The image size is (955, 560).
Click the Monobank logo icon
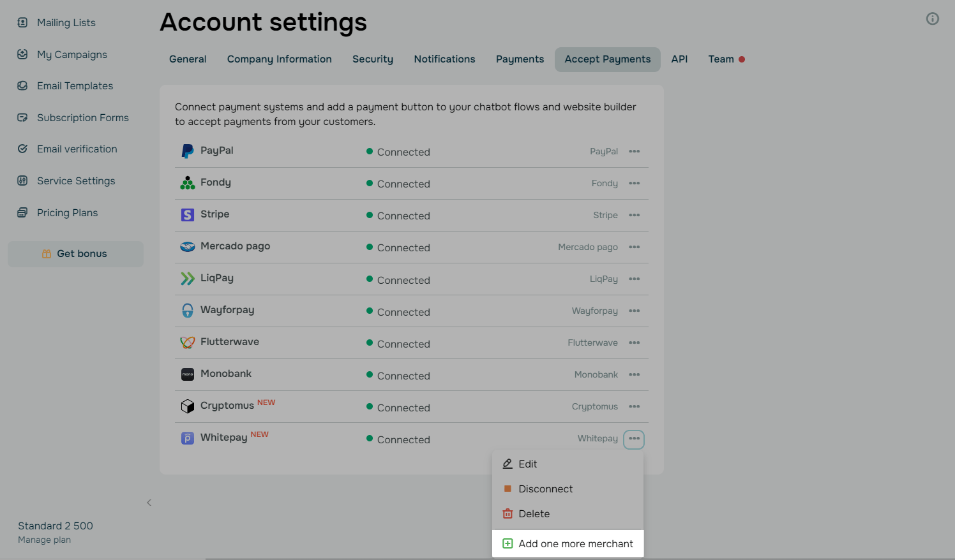(187, 374)
